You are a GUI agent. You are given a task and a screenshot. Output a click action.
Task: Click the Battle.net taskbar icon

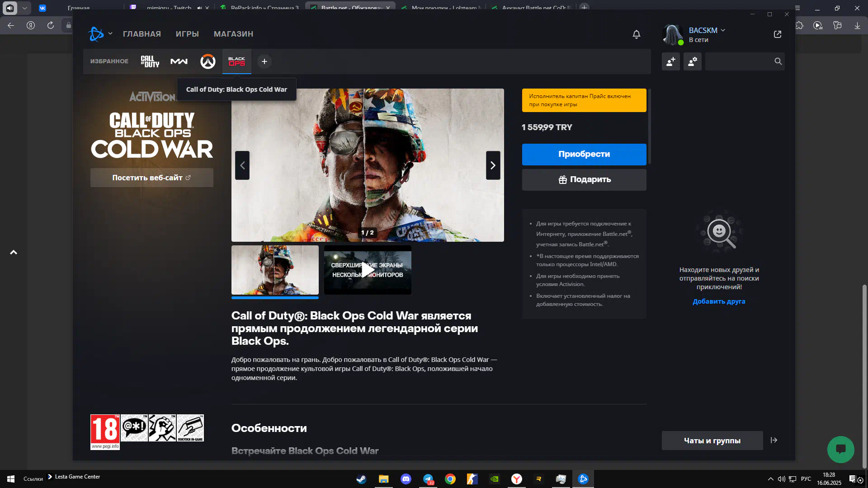tap(583, 479)
